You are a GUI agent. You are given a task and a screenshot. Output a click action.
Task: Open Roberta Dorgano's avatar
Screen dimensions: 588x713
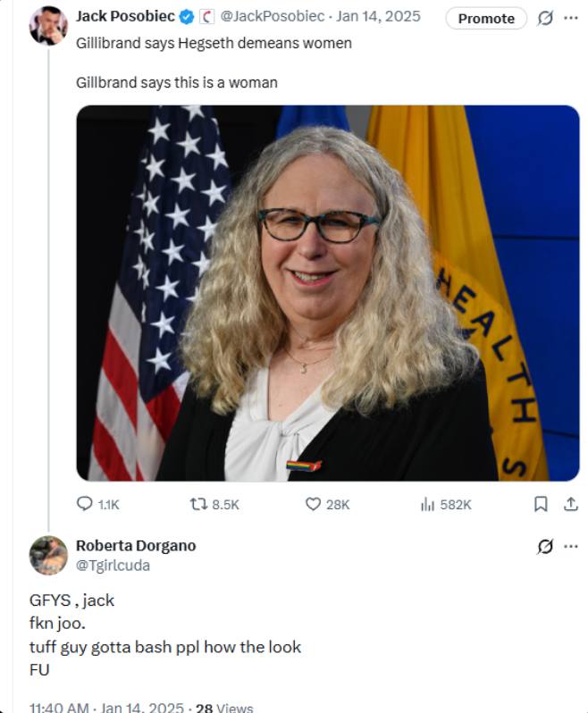click(47, 555)
